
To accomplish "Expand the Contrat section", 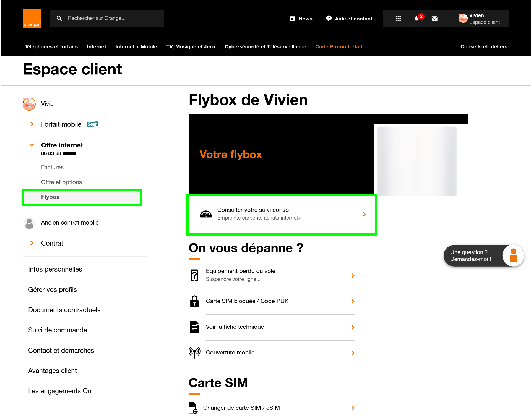I will click(32, 243).
